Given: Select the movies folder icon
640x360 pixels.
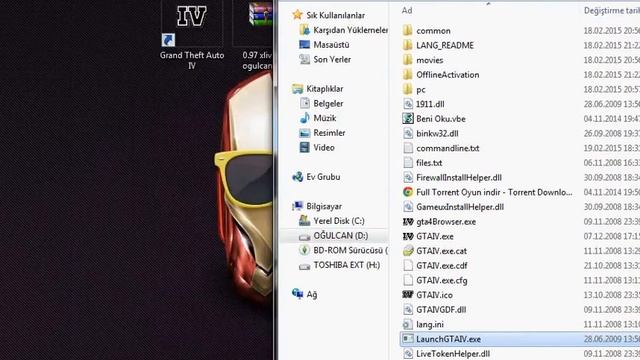Looking at the screenshot, I should 407,60.
